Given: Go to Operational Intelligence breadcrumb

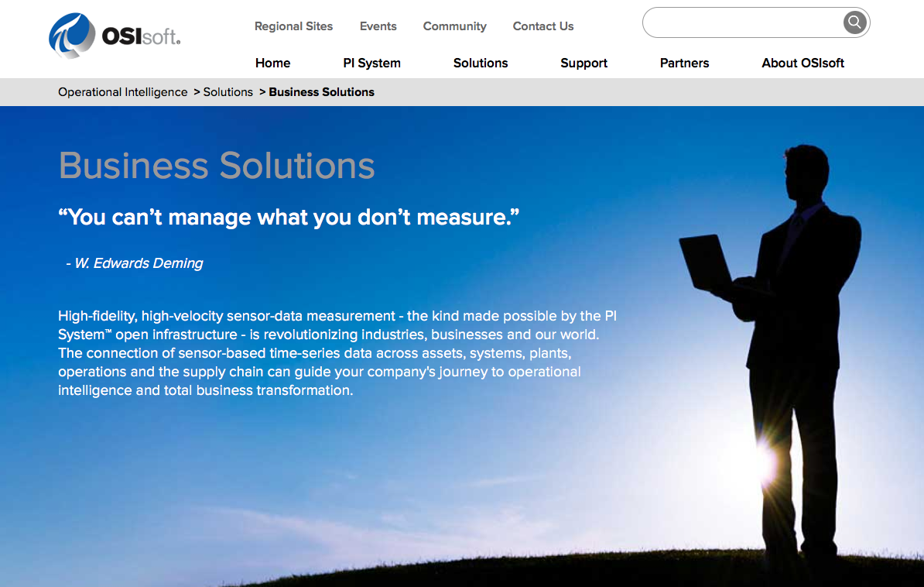Looking at the screenshot, I should pyautogui.click(x=122, y=92).
